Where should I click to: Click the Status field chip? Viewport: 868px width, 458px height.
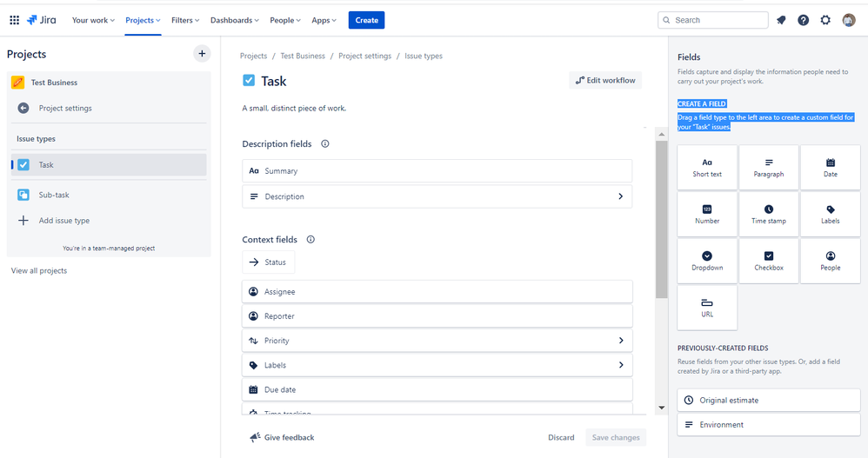(268, 262)
